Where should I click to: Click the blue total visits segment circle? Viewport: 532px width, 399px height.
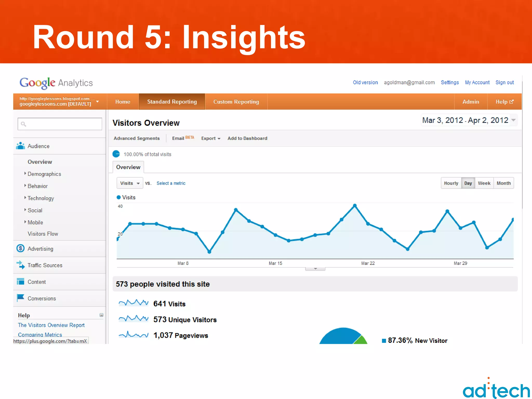click(x=116, y=154)
